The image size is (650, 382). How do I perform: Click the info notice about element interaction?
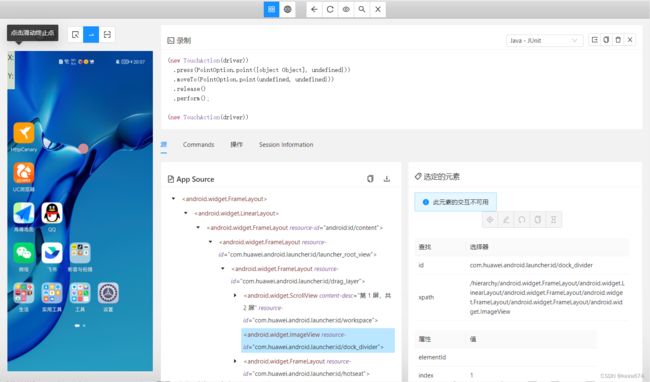click(x=456, y=202)
